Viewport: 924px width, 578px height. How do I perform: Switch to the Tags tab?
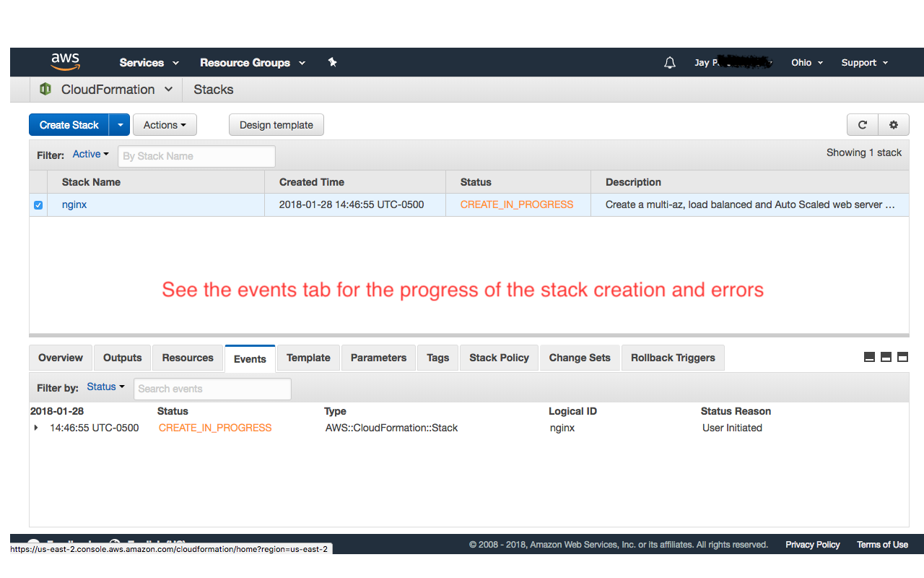pos(438,358)
